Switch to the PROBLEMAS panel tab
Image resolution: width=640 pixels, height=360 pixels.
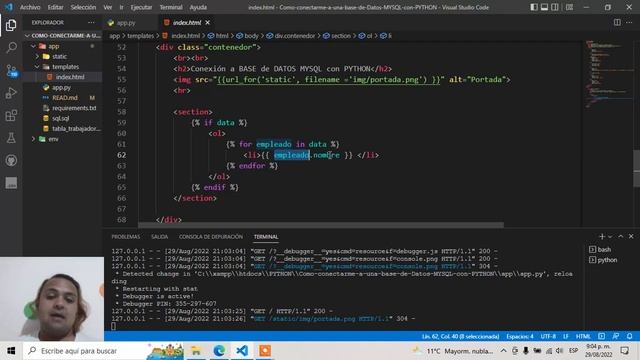coord(125,237)
